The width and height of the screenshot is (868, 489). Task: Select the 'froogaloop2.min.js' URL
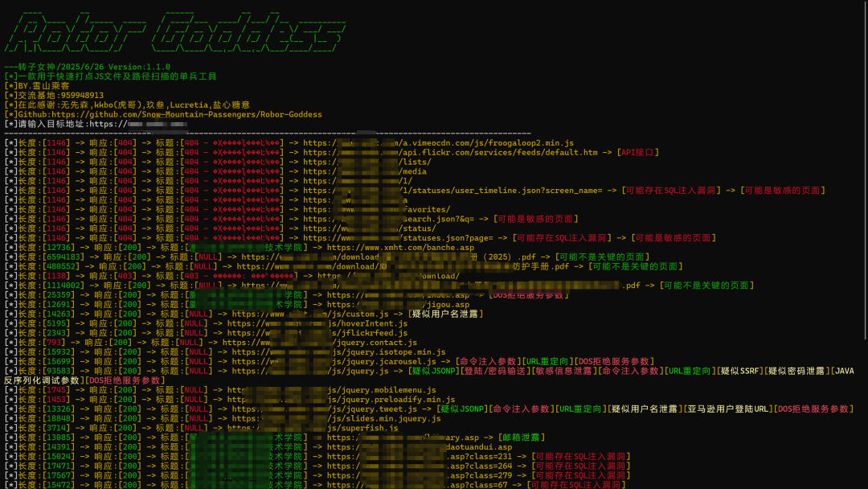(439, 143)
